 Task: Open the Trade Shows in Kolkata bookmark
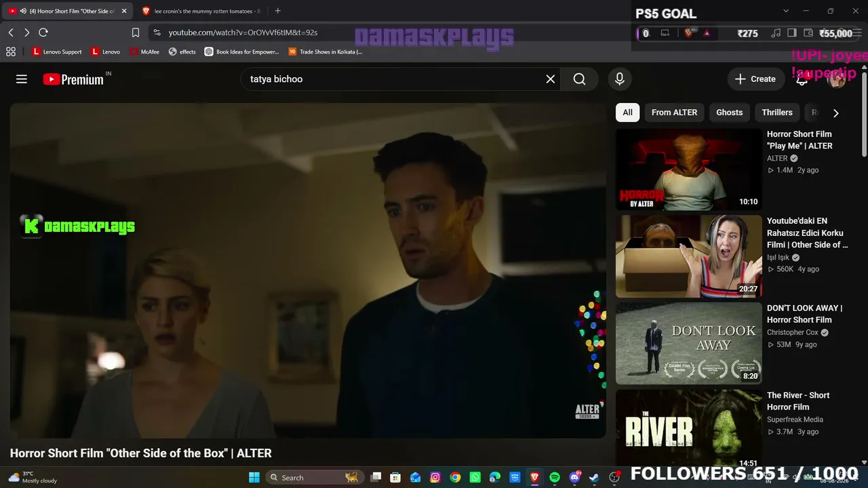click(x=325, y=52)
